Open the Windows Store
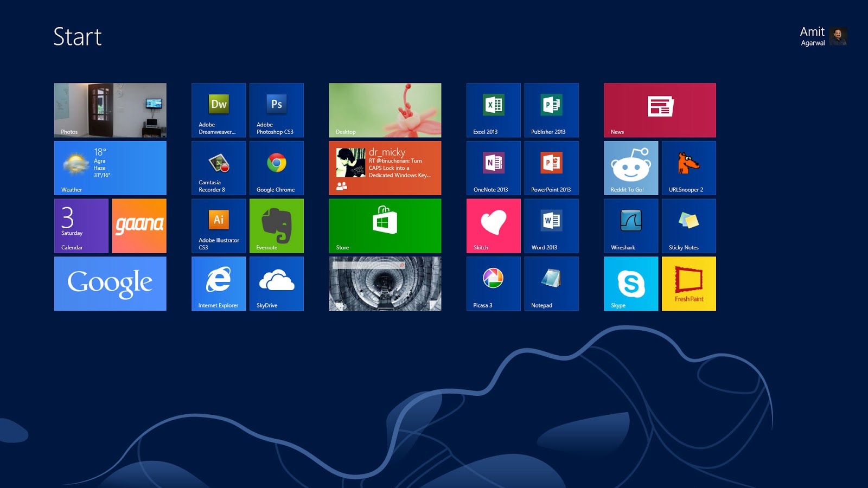 (x=385, y=226)
